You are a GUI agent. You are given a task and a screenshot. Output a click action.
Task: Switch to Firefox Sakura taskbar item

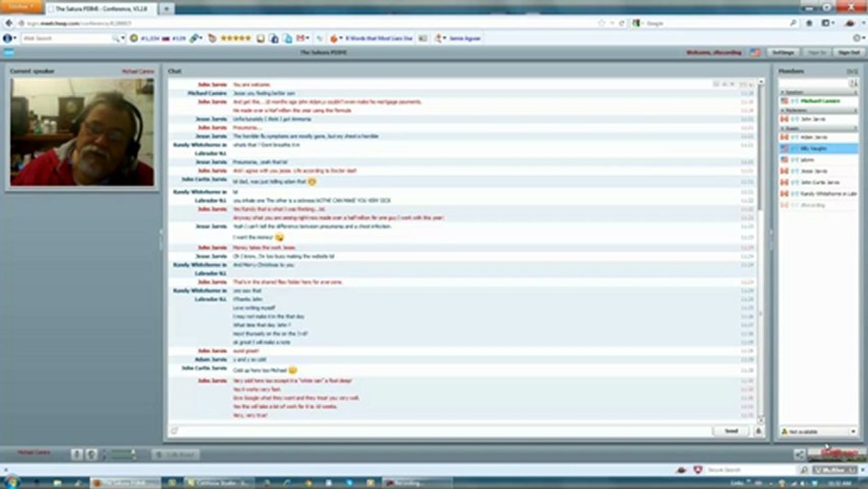126,483
